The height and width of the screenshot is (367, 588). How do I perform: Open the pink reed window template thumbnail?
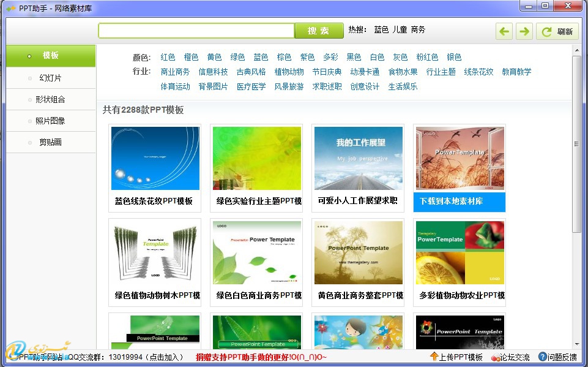[460, 158]
